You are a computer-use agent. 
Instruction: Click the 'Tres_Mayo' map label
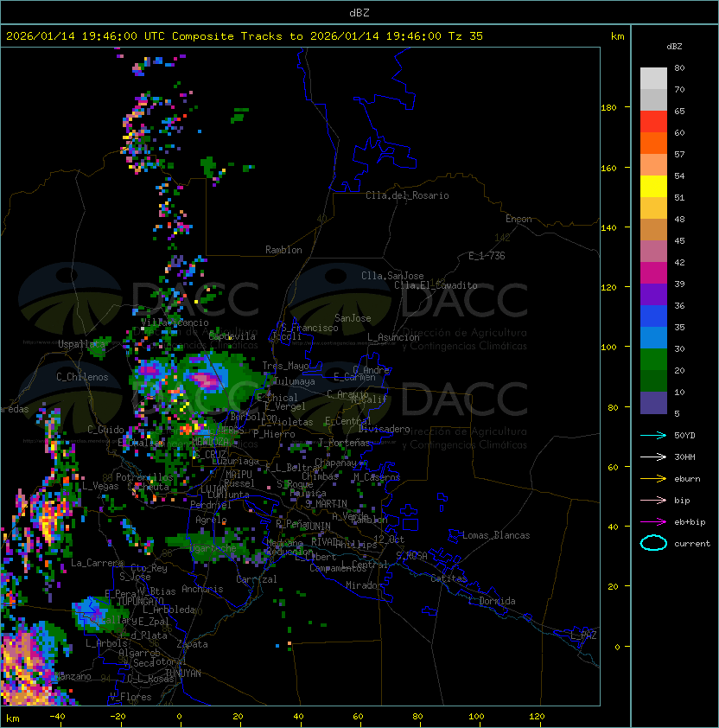coord(285,366)
